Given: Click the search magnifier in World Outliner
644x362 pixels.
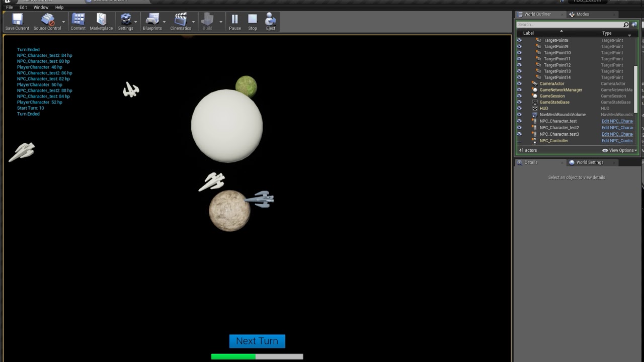Looking at the screenshot, I should [626, 25].
